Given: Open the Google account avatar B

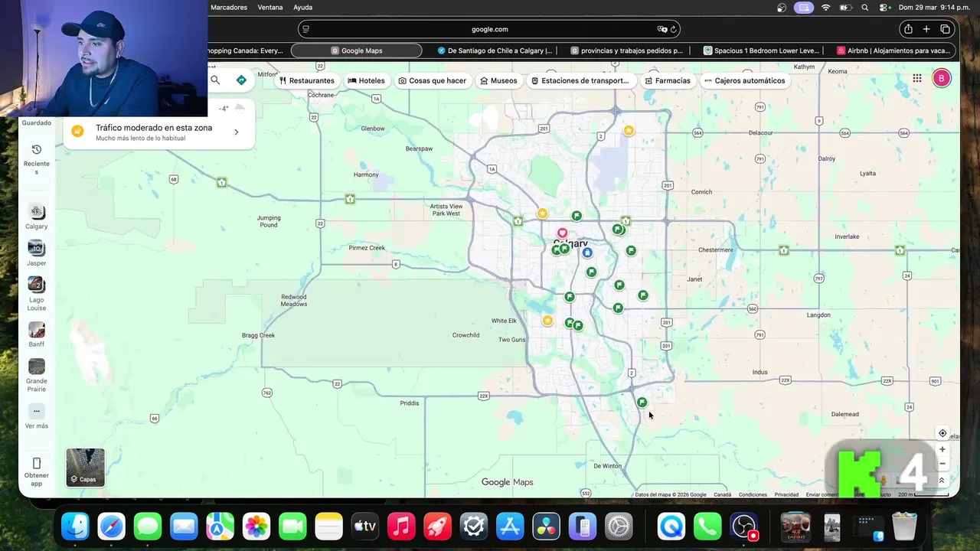Looking at the screenshot, I should [941, 78].
